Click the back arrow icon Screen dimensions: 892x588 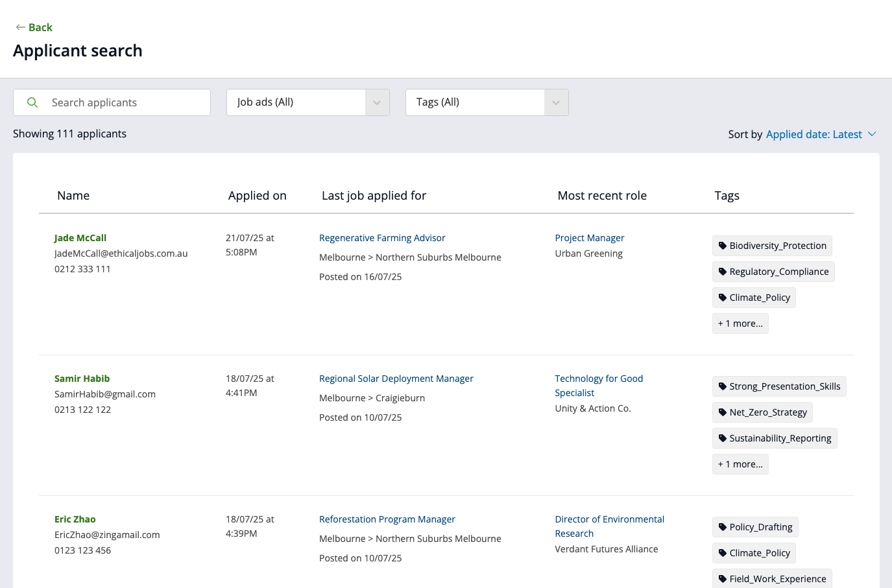20,27
